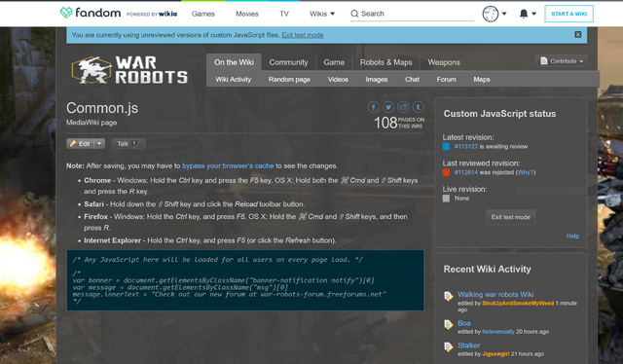The height and width of the screenshot is (364, 623).
Task: Close the test mode banner
Action: [578, 35]
